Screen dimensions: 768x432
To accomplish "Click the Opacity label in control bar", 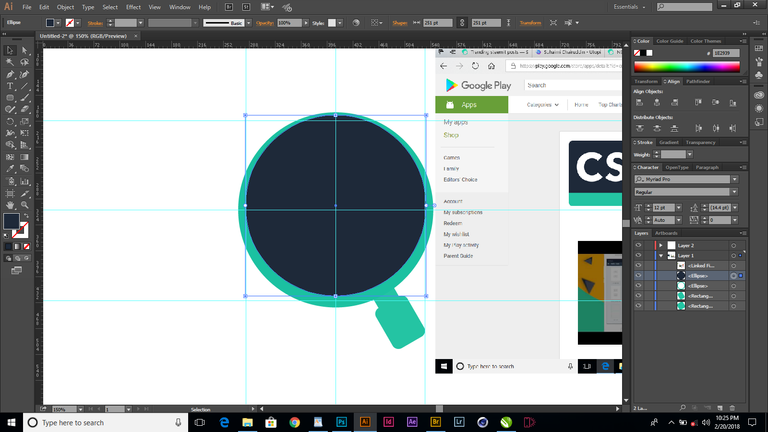I will [x=265, y=23].
